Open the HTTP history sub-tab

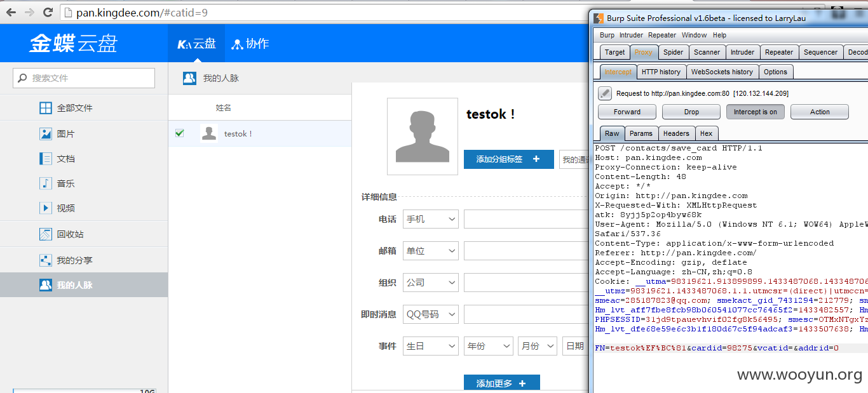(x=661, y=72)
